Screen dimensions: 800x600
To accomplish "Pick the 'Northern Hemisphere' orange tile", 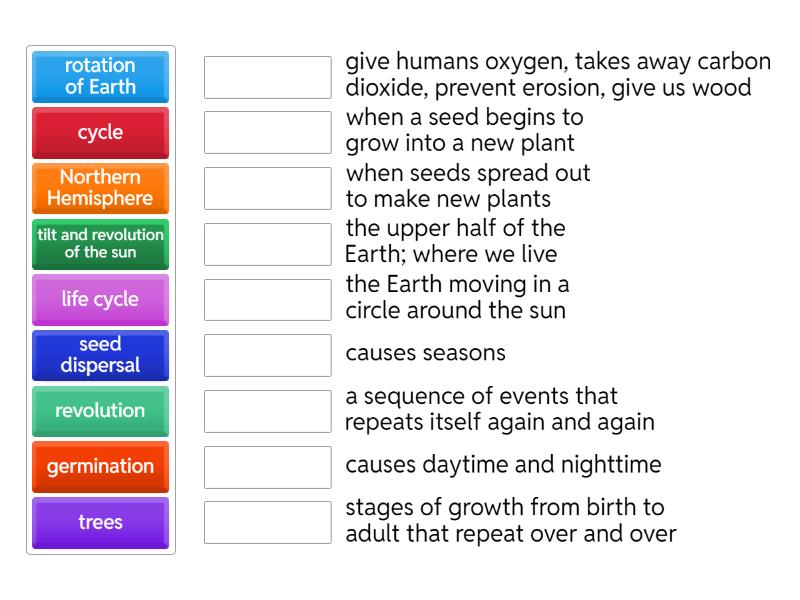I will (x=100, y=188).
